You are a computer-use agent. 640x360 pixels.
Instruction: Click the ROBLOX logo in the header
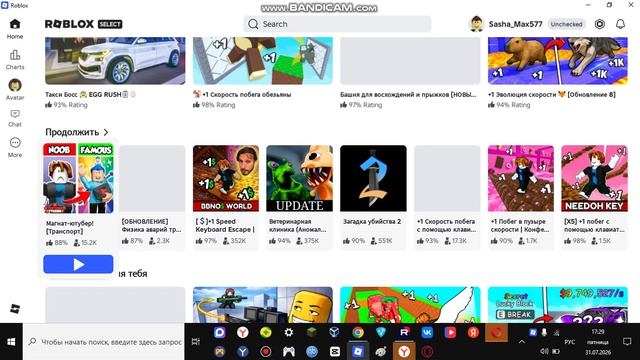[69, 24]
